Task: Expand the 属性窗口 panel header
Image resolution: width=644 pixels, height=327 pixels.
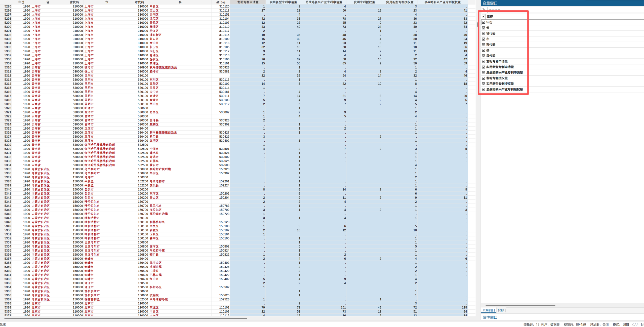Action: 490,317
